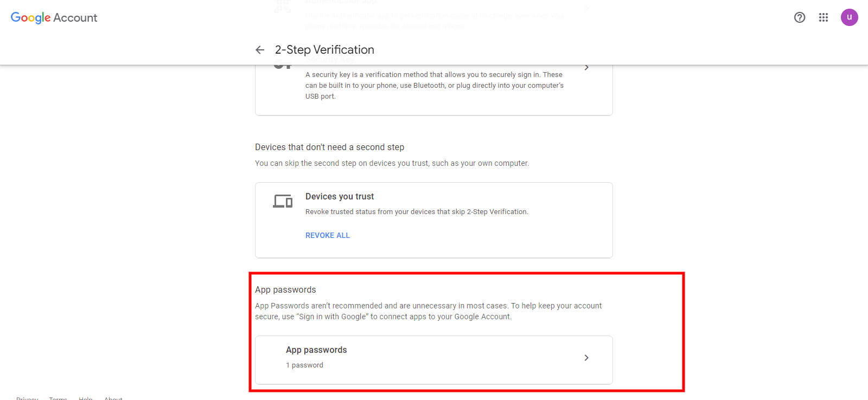Open the Help question mark icon
This screenshot has width=868, height=400.
point(800,17)
